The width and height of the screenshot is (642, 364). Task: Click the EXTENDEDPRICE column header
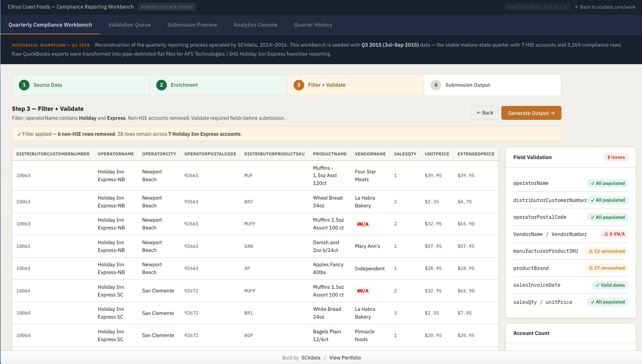(476, 154)
